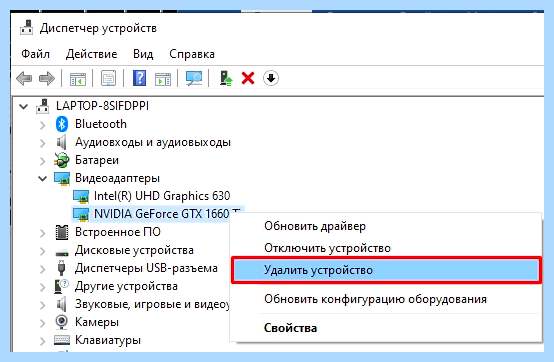Click the LAPTOP-8SIFDPPI computer icon
This screenshot has width=554, height=362.
(x=43, y=106)
